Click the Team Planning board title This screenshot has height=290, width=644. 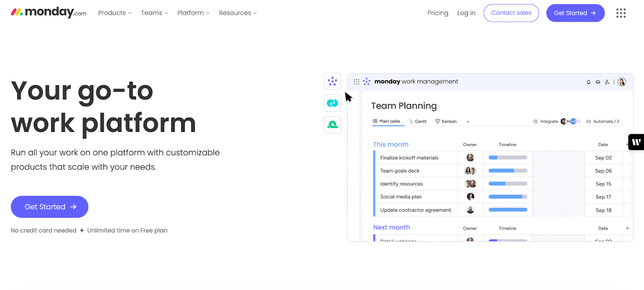coord(404,106)
